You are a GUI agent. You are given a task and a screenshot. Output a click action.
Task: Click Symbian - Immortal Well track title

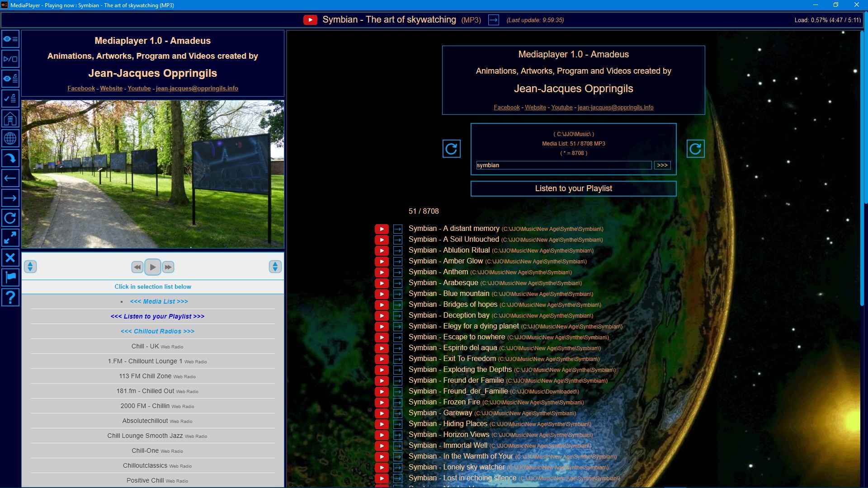[x=448, y=445]
